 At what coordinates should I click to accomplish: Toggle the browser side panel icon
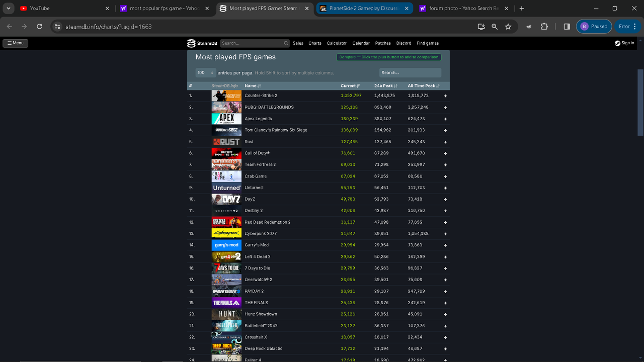pyautogui.click(x=567, y=27)
